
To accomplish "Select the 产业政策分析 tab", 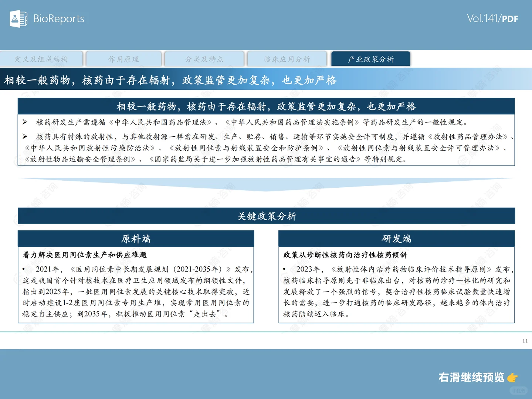I will click(x=370, y=58).
